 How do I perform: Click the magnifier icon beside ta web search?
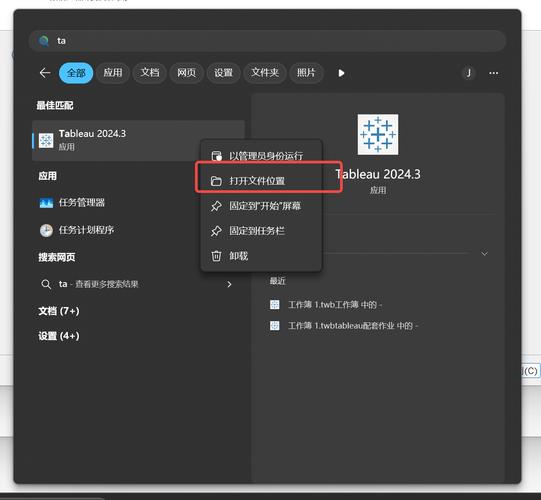(46, 284)
